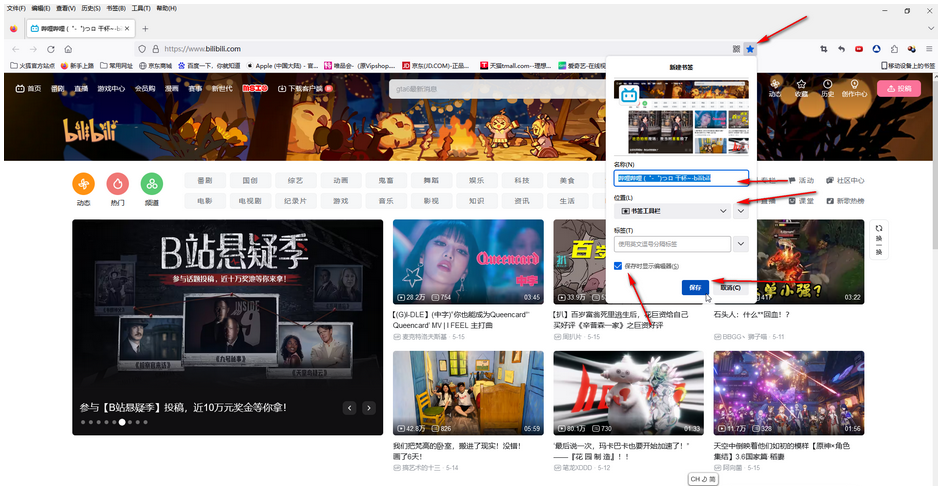The height and width of the screenshot is (486, 938).
Task: Expand the folder tree chevron beside 位置
Action: 741,211
